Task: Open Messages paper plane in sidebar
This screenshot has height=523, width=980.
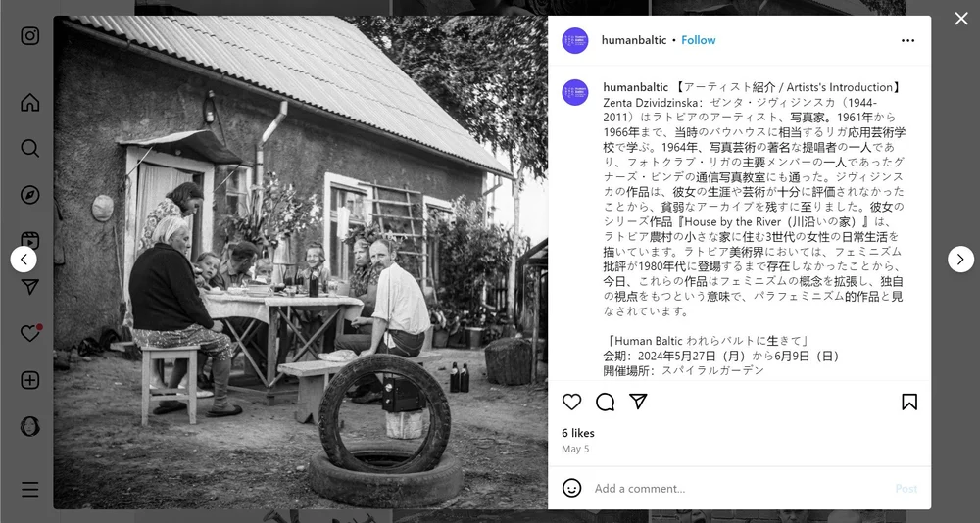Action: pyautogui.click(x=30, y=287)
